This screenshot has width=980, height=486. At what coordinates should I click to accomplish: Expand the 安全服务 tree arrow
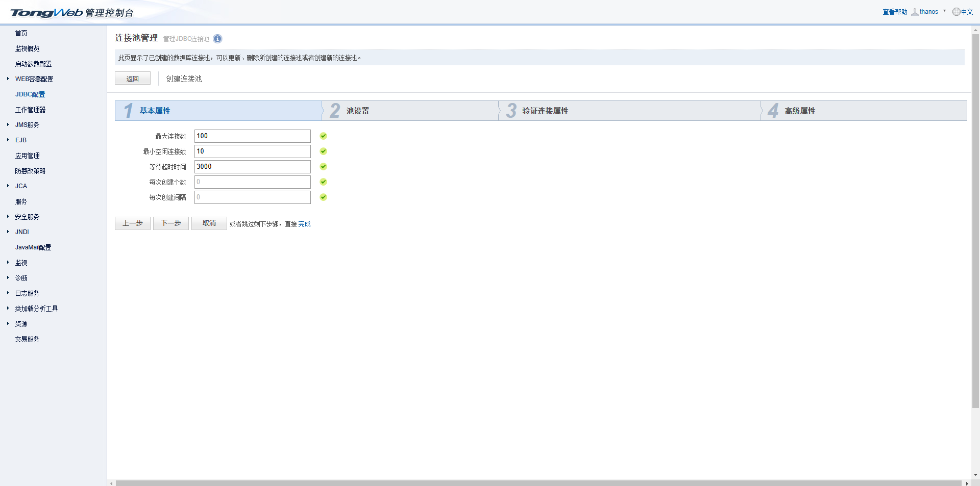pyautogui.click(x=8, y=216)
